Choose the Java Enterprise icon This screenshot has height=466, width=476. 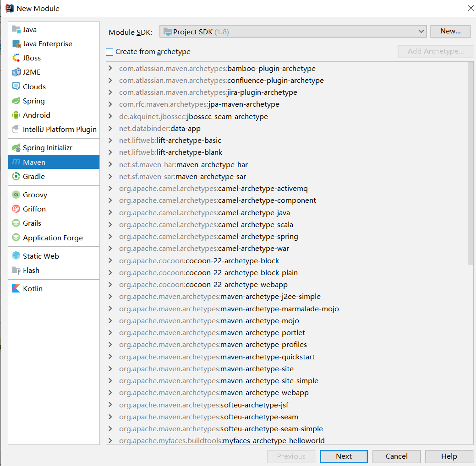click(16, 43)
